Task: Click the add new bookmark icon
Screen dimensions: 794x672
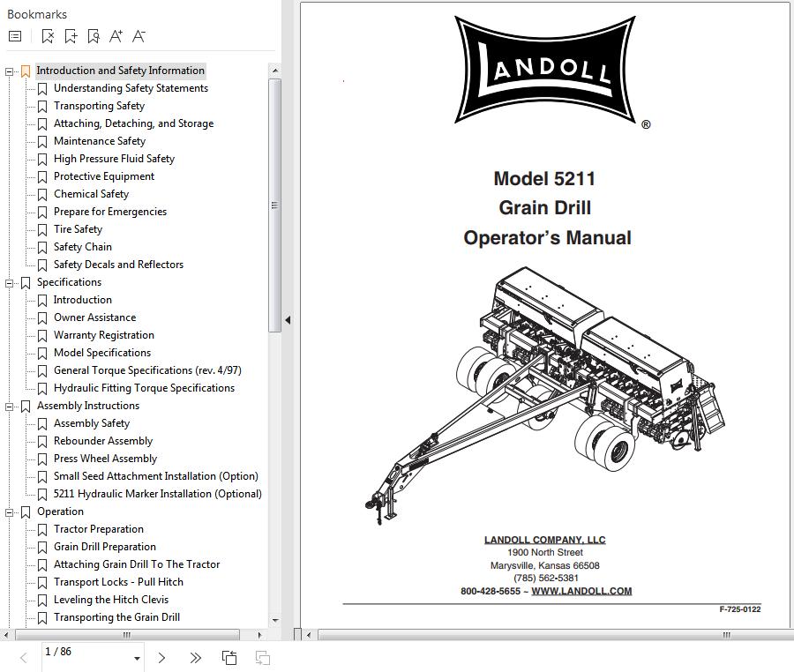Action: tap(71, 36)
